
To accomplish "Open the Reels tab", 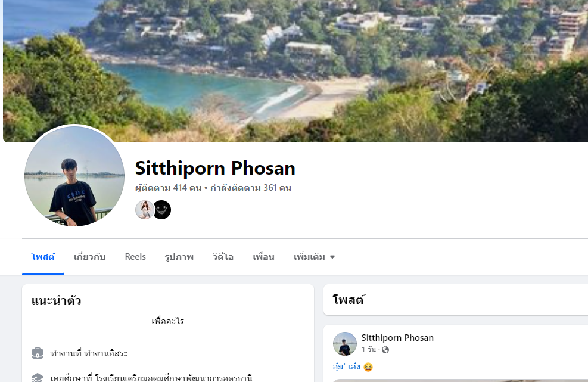I will click(x=135, y=257).
